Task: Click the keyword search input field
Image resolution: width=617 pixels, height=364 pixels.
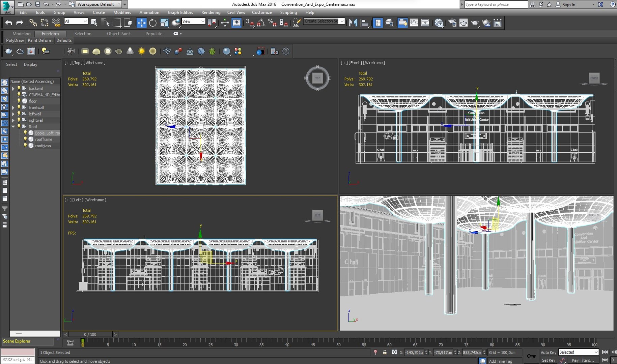Action: (496, 4)
